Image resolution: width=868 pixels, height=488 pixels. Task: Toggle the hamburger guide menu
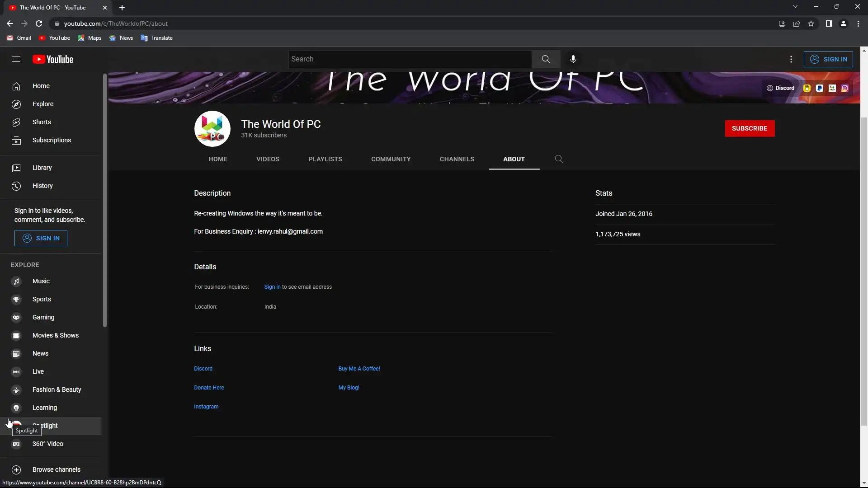click(16, 59)
